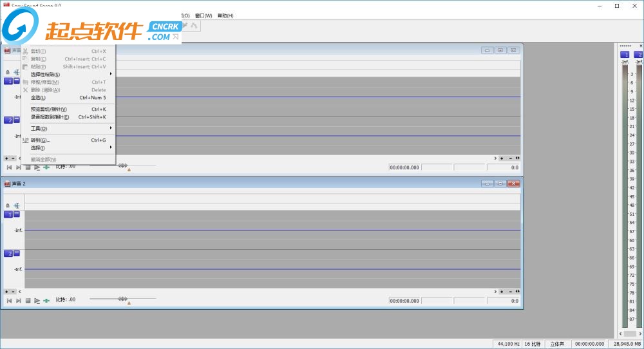Click time field 00:00:00.000 in 声音 2
This screenshot has height=349, width=644.
click(x=404, y=301)
